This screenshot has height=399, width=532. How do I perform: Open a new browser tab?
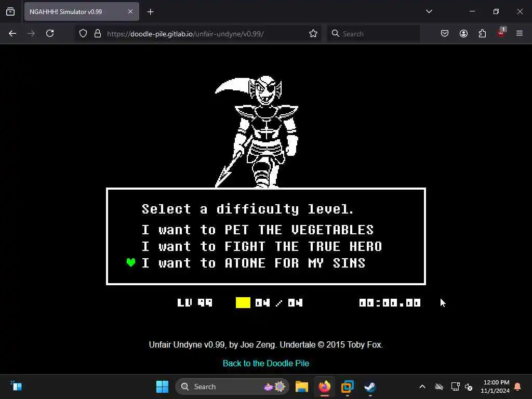point(150,12)
